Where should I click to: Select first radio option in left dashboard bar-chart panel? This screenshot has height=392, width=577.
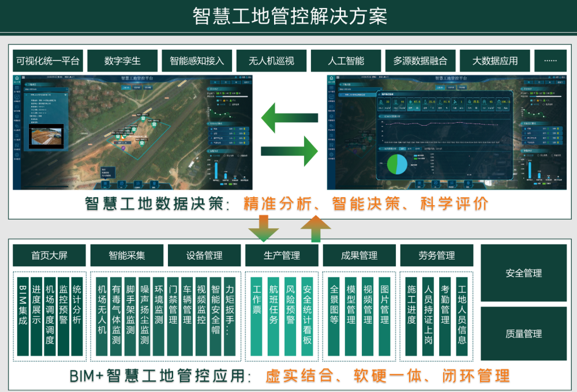[210, 155]
